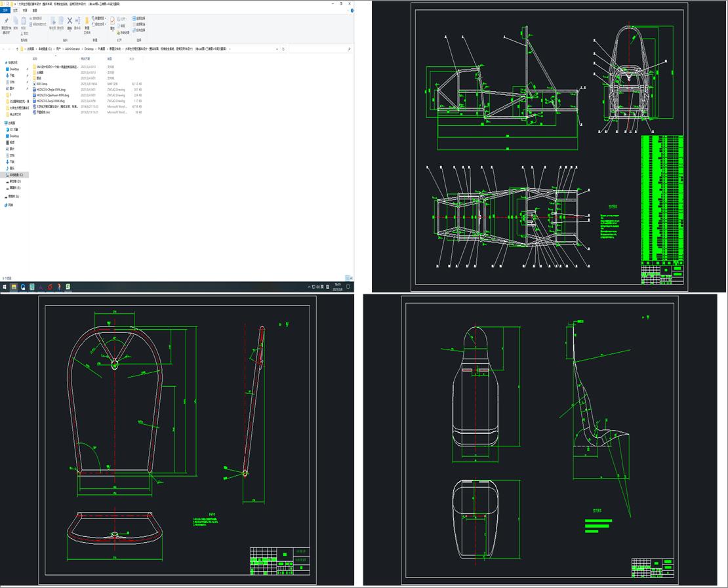
Task: Click the Up directory arrow button
Action: click(17, 49)
